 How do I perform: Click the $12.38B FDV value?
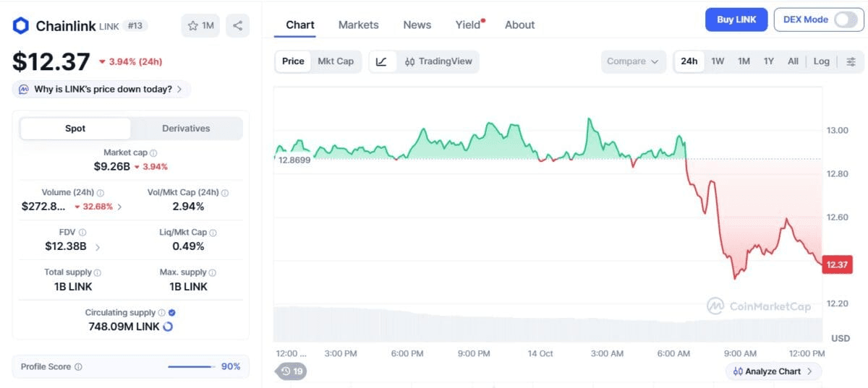(x=66, y=246)
